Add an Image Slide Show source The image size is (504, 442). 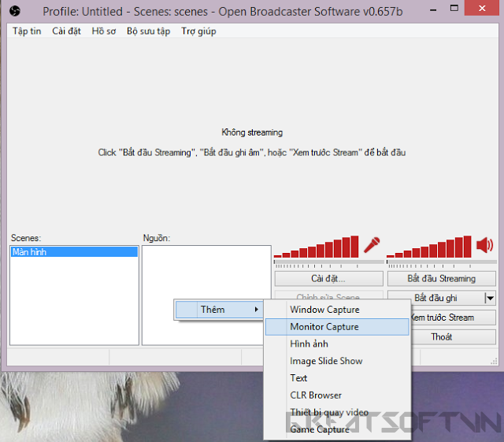point(337,361)
